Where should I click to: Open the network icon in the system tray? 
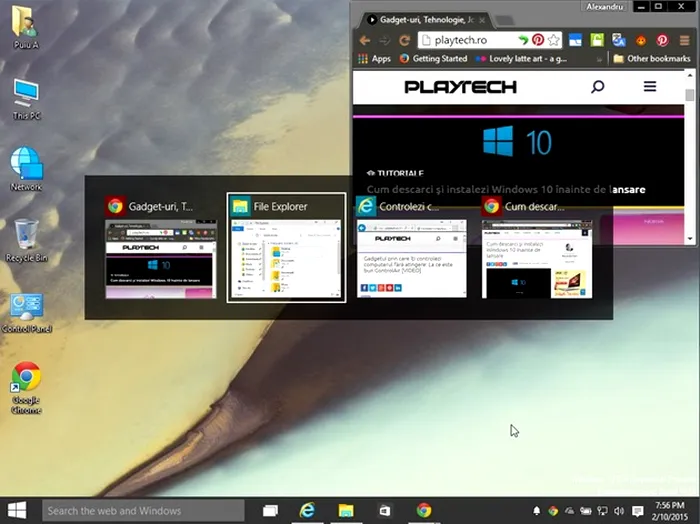602,511
